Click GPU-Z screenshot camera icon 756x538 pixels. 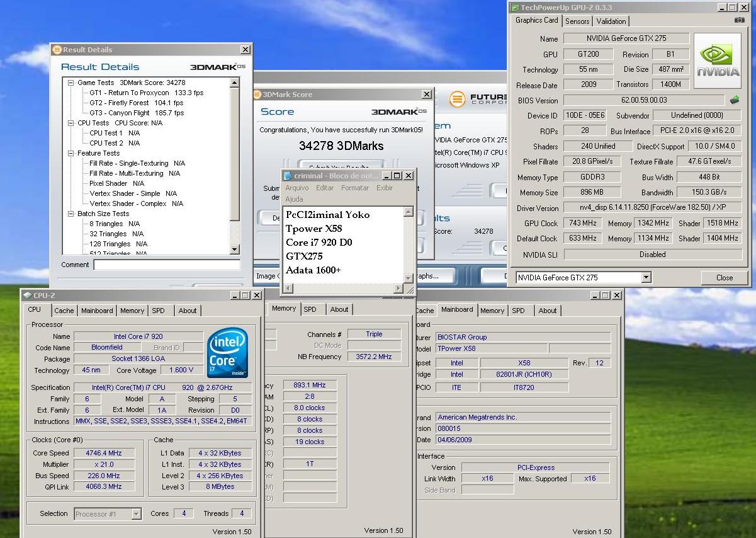[739, 20]
